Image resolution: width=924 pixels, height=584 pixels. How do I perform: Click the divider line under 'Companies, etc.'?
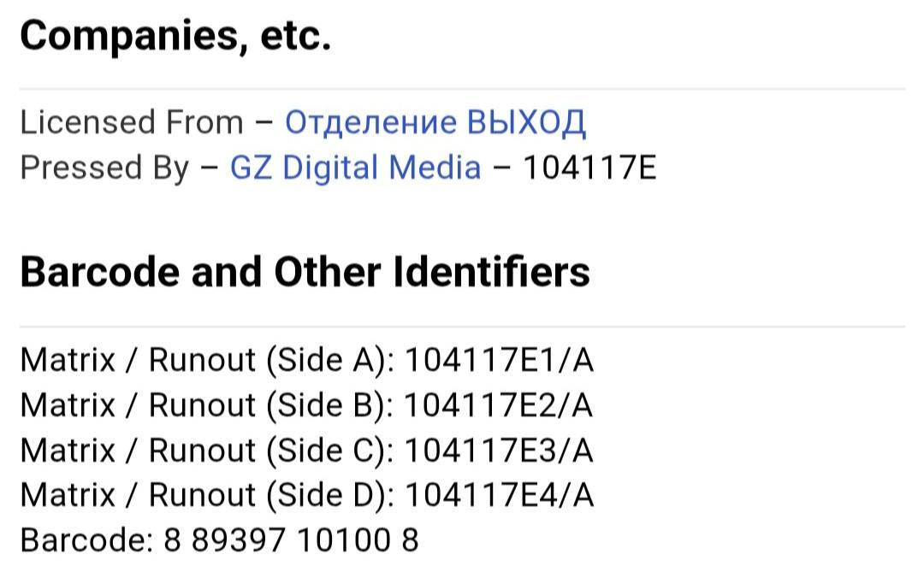462,89
